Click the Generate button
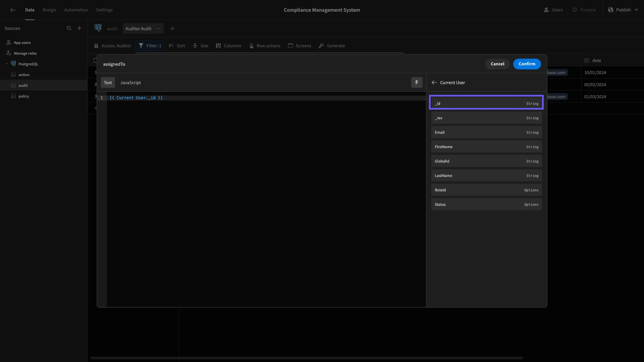Screen dimensions: 644x362 point(332,46)
